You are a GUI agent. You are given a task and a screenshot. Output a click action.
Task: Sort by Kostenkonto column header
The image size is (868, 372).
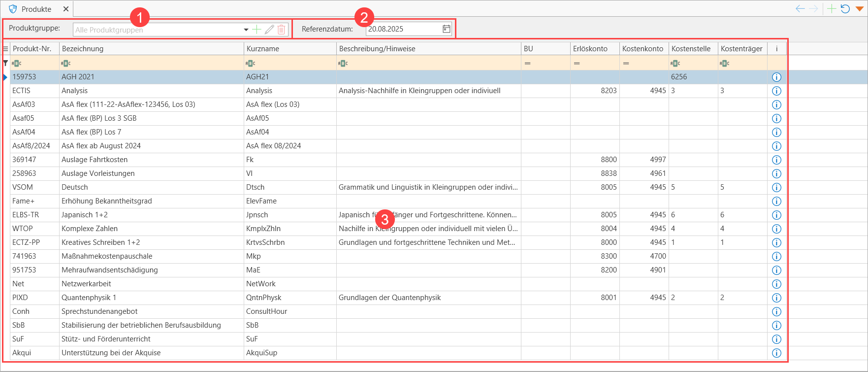point(644,49)
